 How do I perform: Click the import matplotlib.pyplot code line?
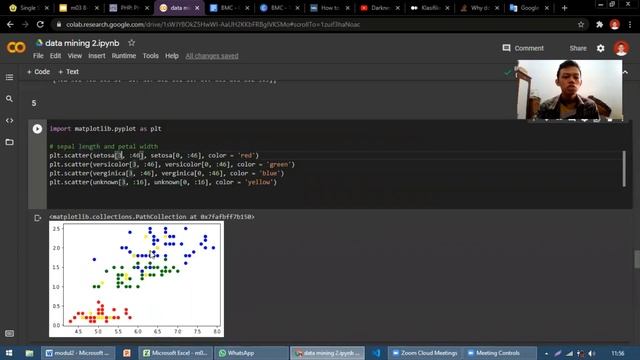point(106,129)
